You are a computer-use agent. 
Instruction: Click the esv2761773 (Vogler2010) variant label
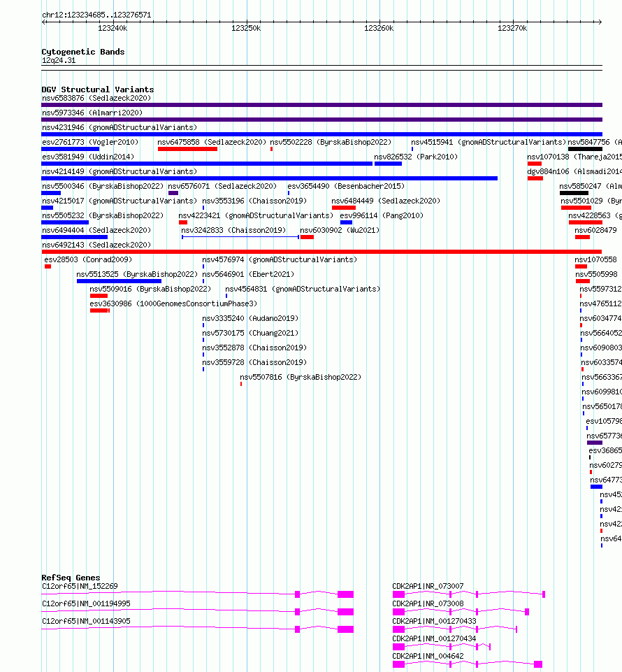pyautogui.click(x=90, y=142)
